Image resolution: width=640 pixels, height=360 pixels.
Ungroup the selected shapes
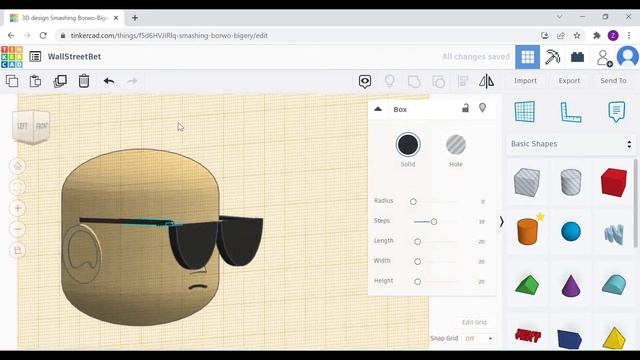[438, 81]
